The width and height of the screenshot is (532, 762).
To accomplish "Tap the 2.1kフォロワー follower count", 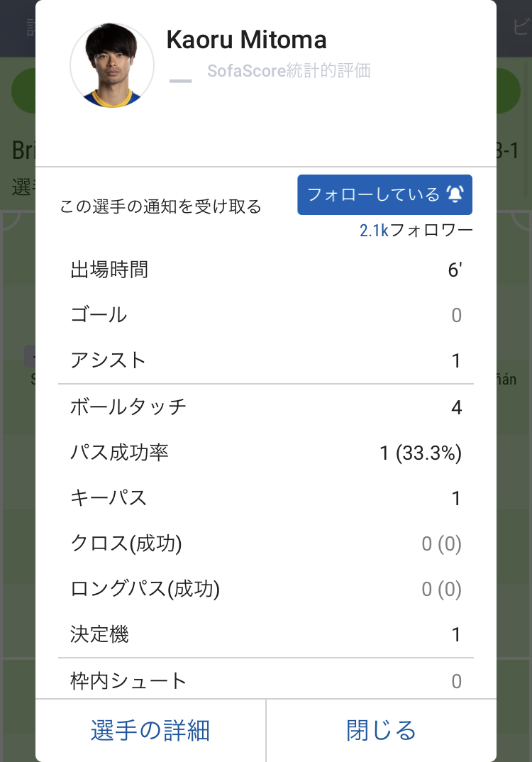I will [x=416, y=230].
